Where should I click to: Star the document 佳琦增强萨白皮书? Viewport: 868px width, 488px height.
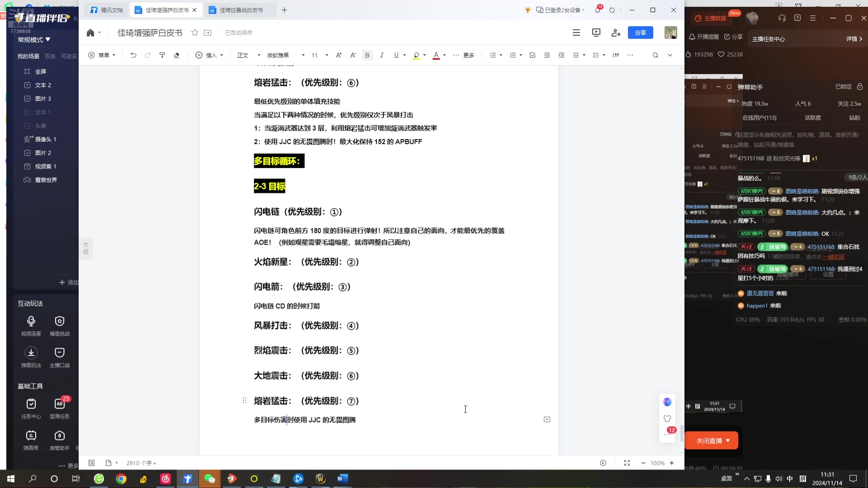point(195,33)
